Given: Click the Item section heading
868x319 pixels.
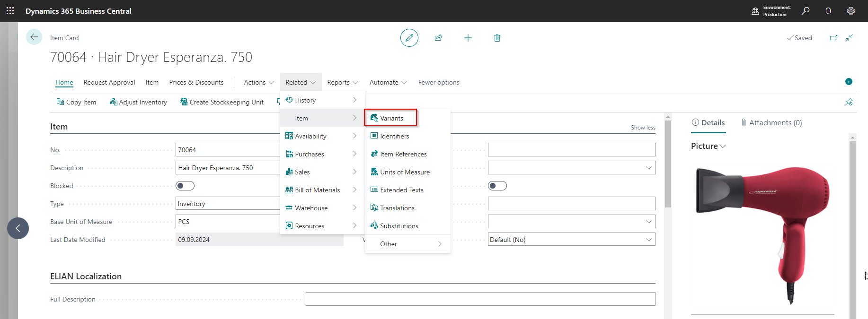Looking at the screenshot, I should [59, 127].
